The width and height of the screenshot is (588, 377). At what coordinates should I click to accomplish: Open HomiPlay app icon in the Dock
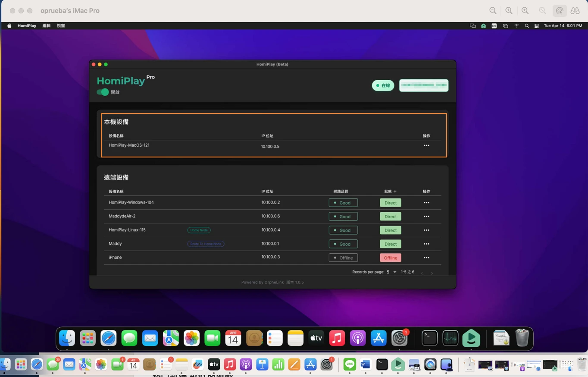471,338
